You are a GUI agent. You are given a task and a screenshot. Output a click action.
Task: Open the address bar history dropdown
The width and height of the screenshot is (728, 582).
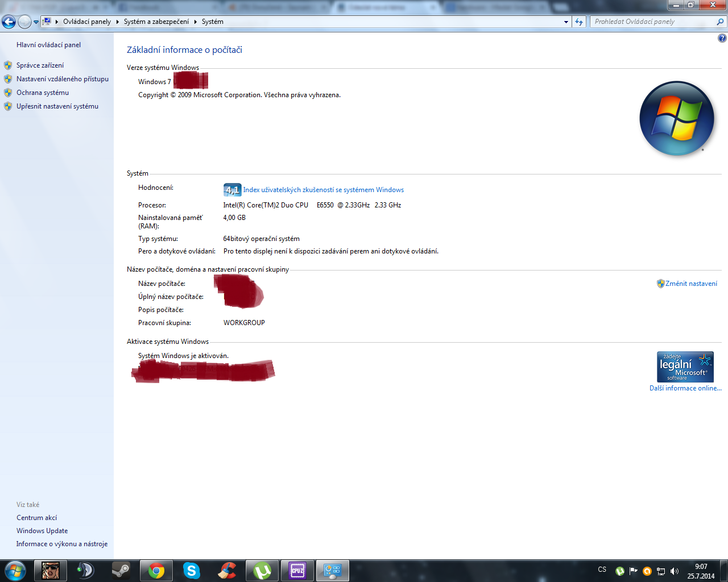(566, 22)
